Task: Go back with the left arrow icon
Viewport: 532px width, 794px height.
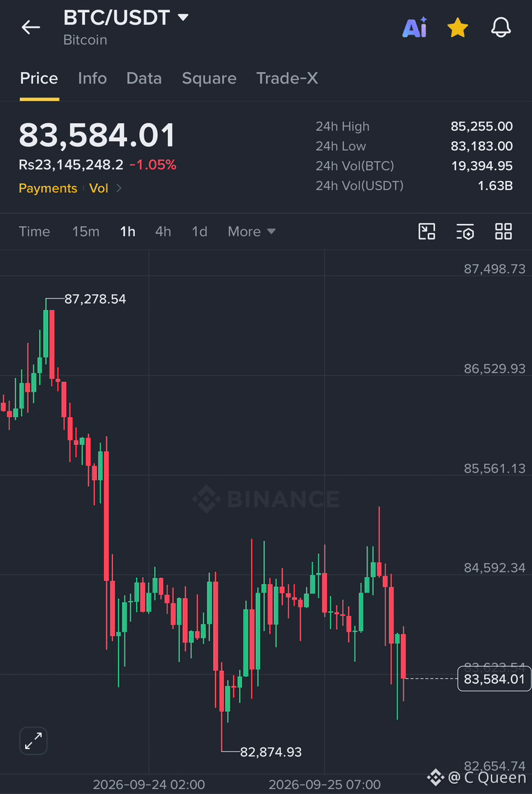Action: [31, 27]
